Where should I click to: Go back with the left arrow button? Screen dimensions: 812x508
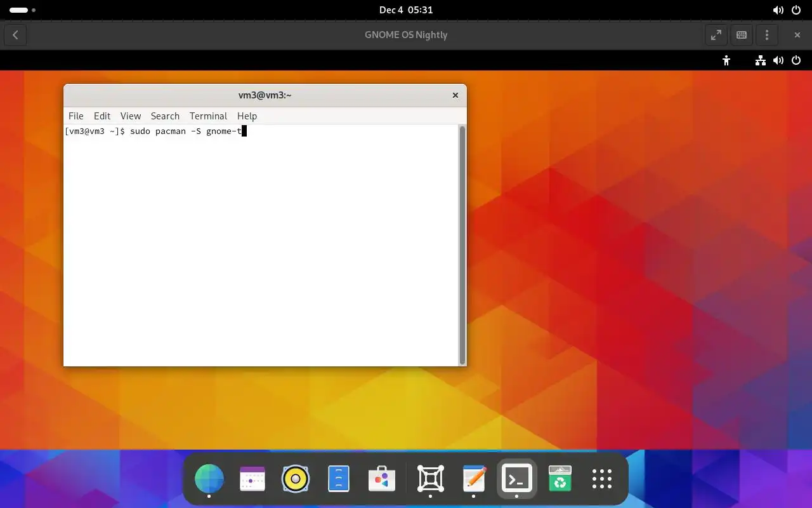click(15, 35)
